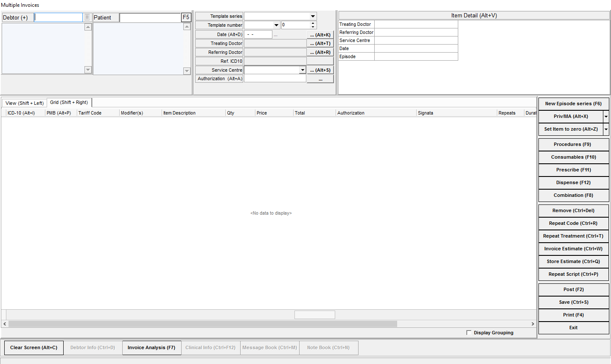Select the Grid (Shift + Right) tab

[69, 103]
